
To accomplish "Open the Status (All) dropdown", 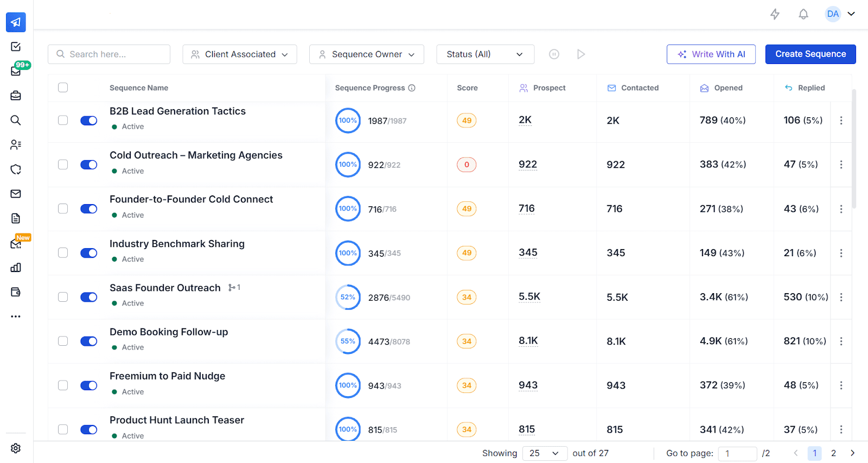I will (x=485, y=54).
